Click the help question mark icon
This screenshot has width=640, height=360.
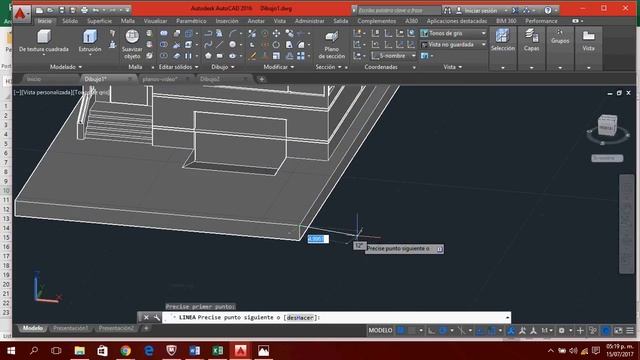pyautogui.click(x=548, y=10)
